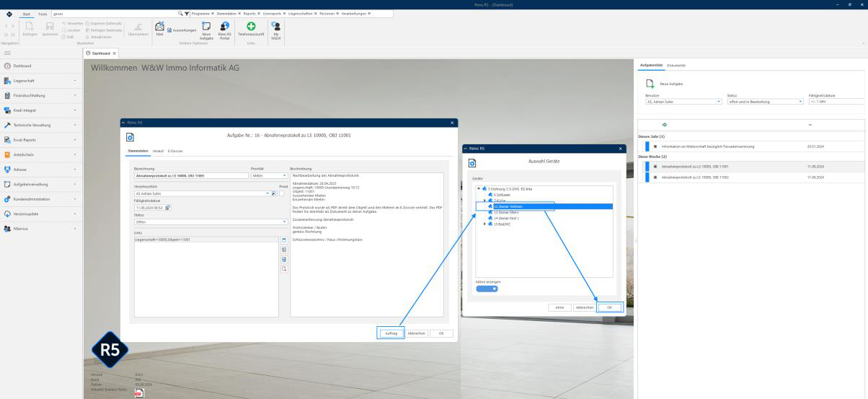Open Dashboard in the left sidebar
868x399 pixels.
click(x=40, y=66)
